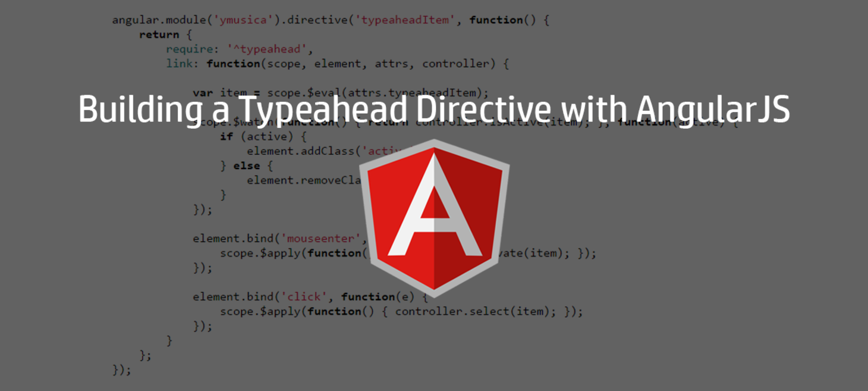Click the code line "angular.module('ymusica').directive('typeaheadItem', function() {"

coord(331,20)
